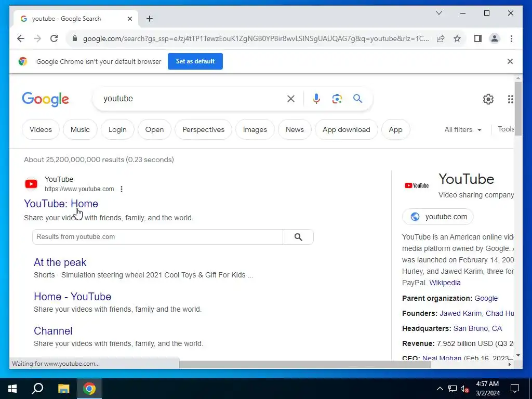
Task: Follow the Wikipedia link
Action: pyautogui.click(x=445, y=283)
